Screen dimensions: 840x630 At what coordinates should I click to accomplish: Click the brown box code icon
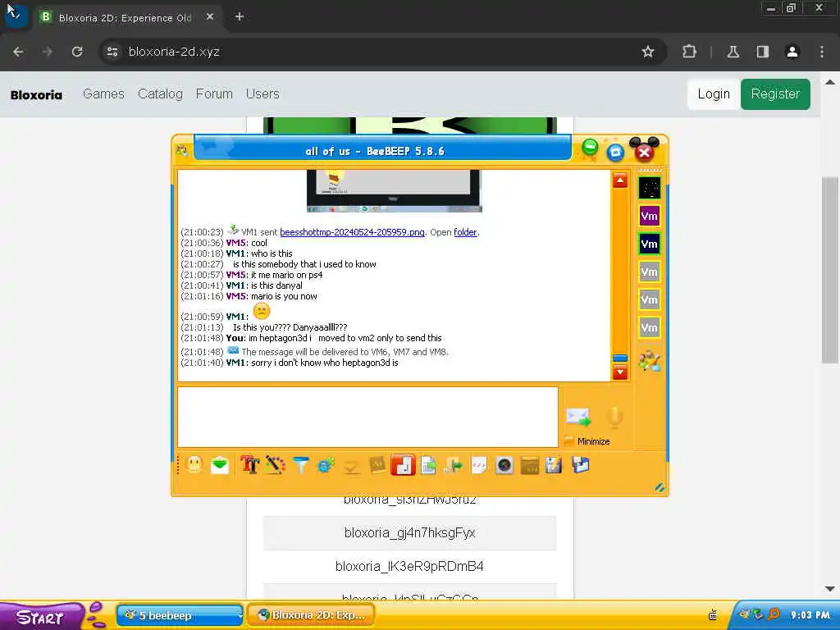tap(529, 464)
